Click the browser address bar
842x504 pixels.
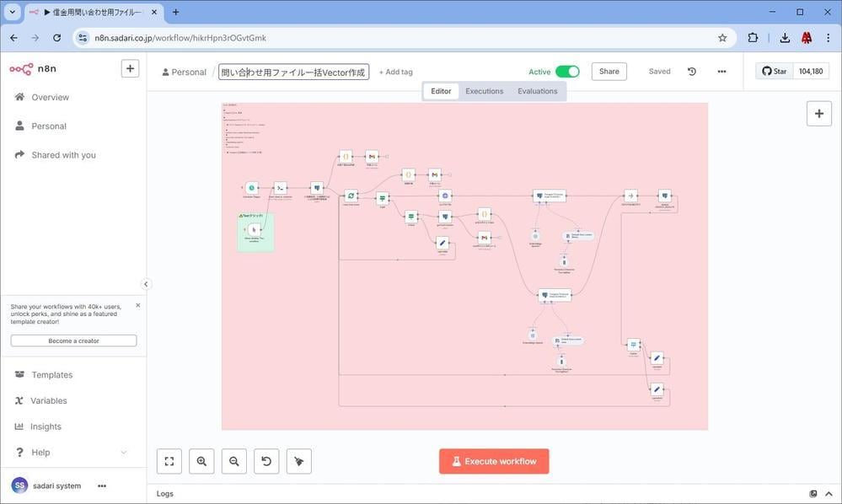pyautogui.click(x=397, y=38)
